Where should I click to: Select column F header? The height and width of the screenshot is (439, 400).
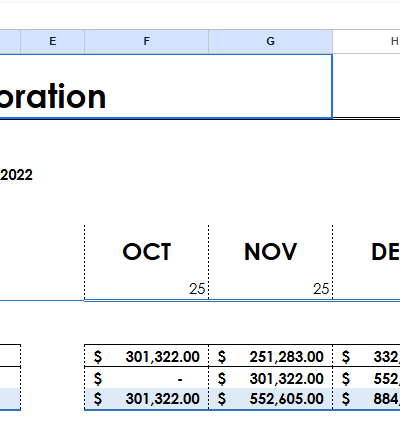(x=147, y=41)
